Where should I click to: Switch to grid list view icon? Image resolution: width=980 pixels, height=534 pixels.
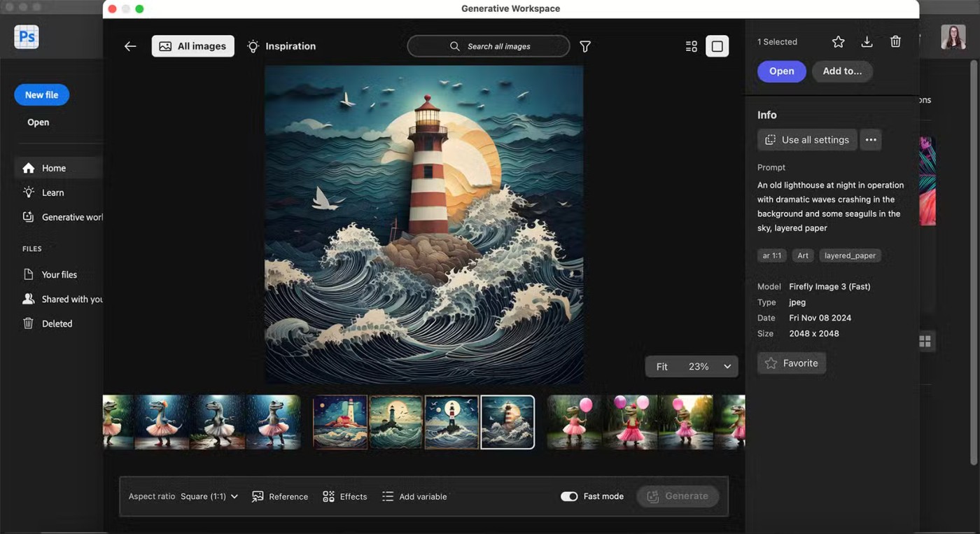[691, 46]
